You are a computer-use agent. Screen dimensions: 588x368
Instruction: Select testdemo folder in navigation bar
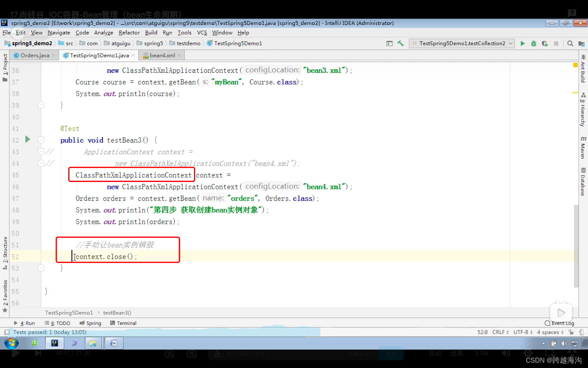coord(185,43)
